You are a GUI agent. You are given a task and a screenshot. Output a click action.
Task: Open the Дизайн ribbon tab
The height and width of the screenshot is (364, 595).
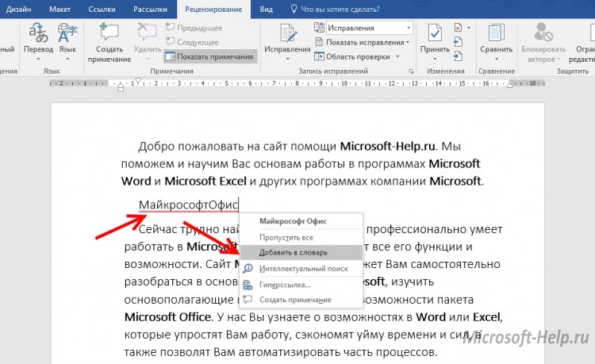point(18,9)
